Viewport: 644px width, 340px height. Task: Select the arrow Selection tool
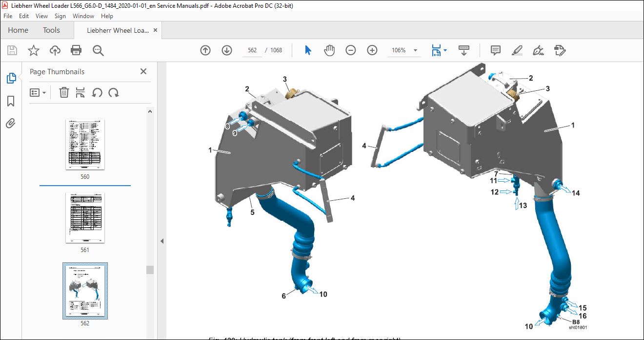[308, 50]
